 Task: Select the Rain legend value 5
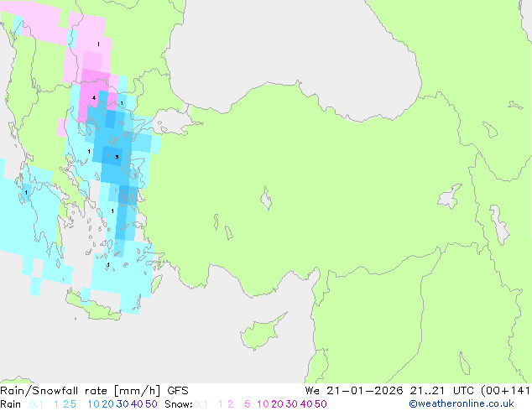coord(73,404)
